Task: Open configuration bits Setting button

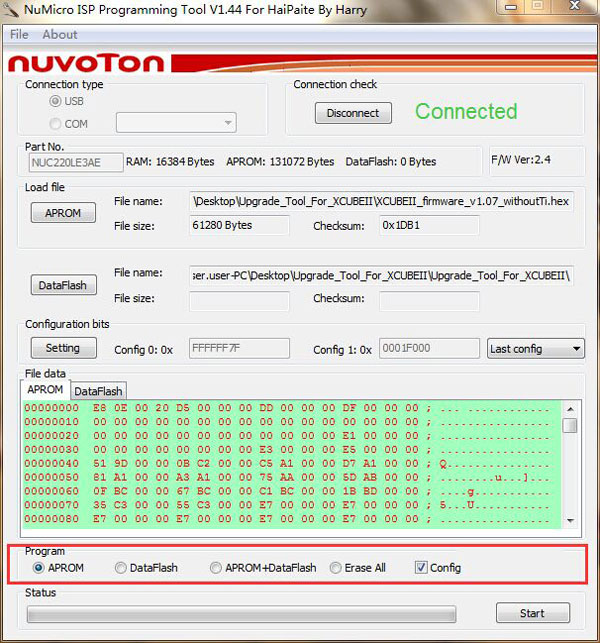Action: coord(64,348)
